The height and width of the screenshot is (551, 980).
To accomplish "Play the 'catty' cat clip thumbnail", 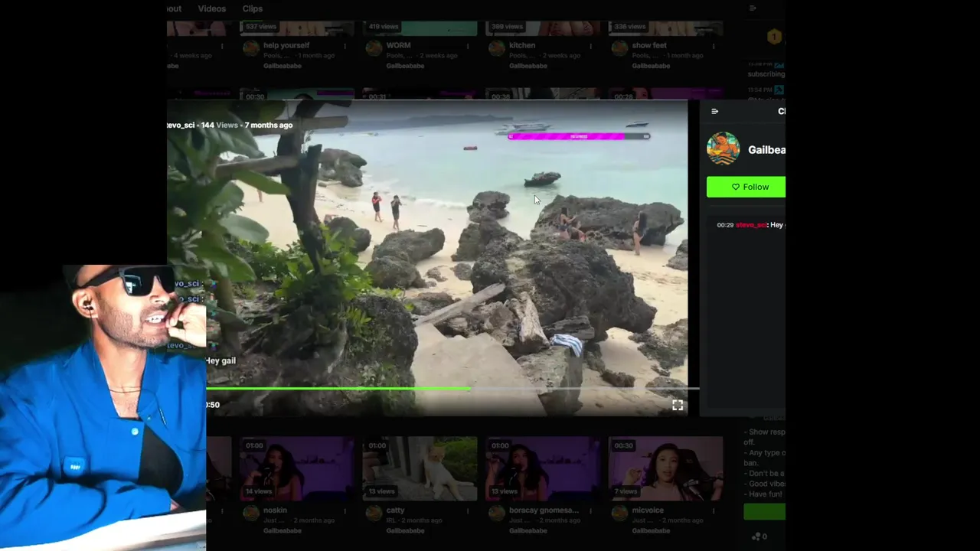I will click(420, 469).
